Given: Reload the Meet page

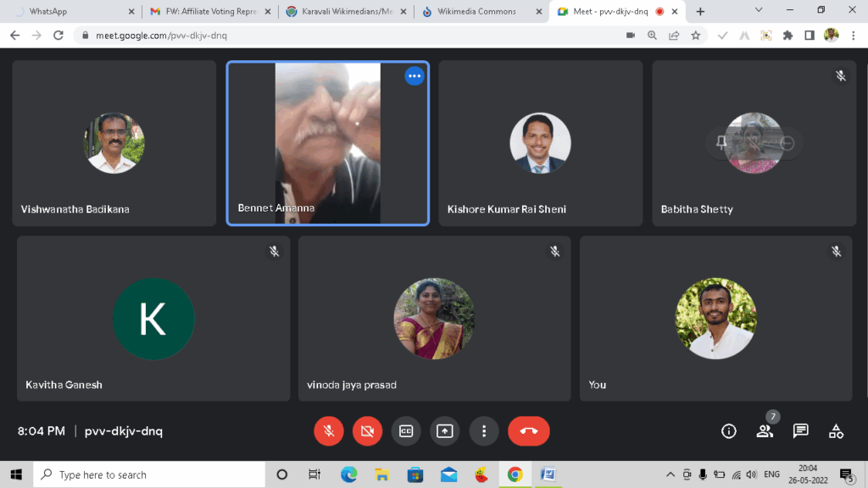Looking at the screenshot, I should click(x=58, y=36).
